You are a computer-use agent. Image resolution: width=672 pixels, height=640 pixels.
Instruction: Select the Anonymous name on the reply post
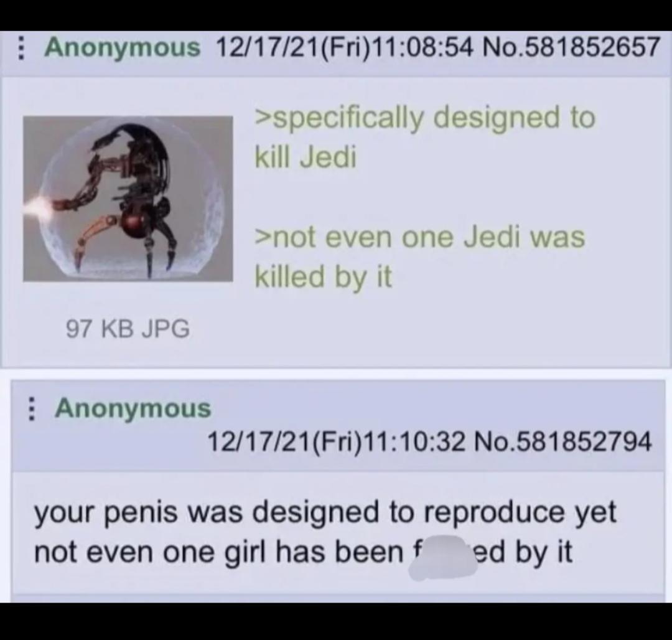click(x=133, y=408)
